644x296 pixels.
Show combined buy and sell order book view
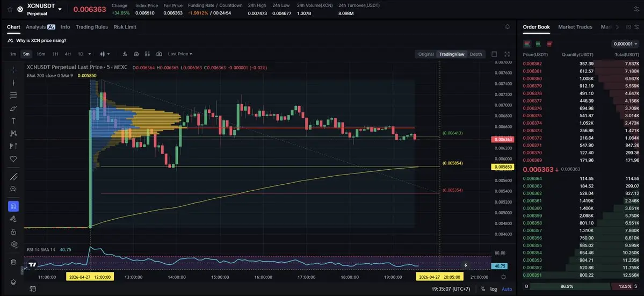click(x=527, y=44)
